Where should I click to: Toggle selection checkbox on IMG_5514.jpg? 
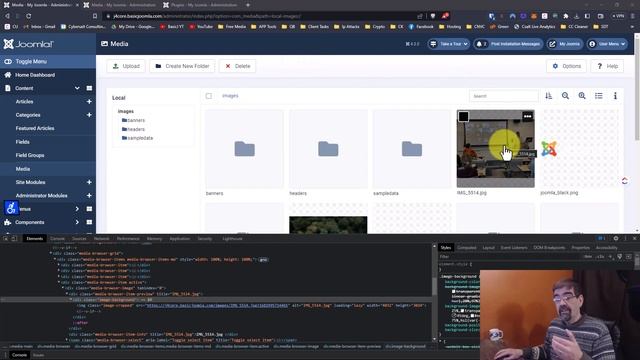click(x=463, y=117)
